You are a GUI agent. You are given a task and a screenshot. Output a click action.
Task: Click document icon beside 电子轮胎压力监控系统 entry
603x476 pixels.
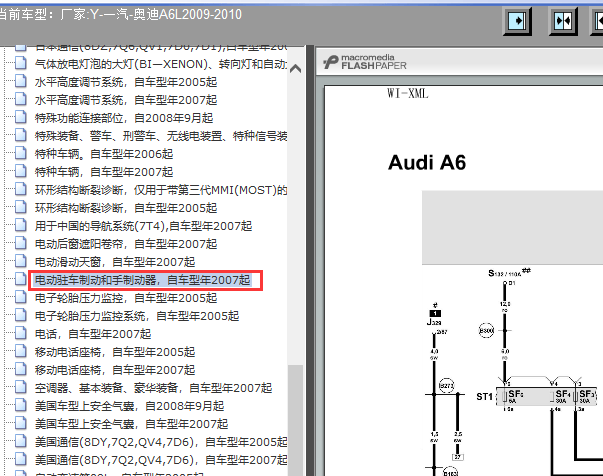point(21,315)
